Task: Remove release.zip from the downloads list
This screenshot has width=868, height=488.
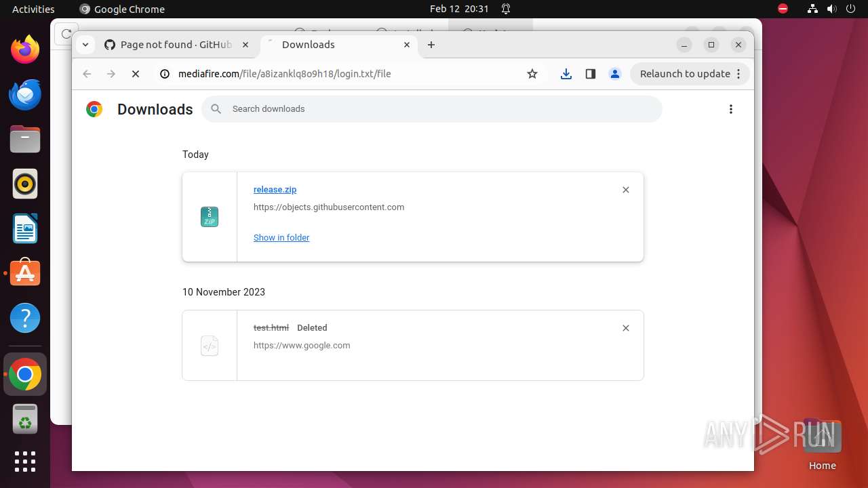Action: tap(626, 190)
